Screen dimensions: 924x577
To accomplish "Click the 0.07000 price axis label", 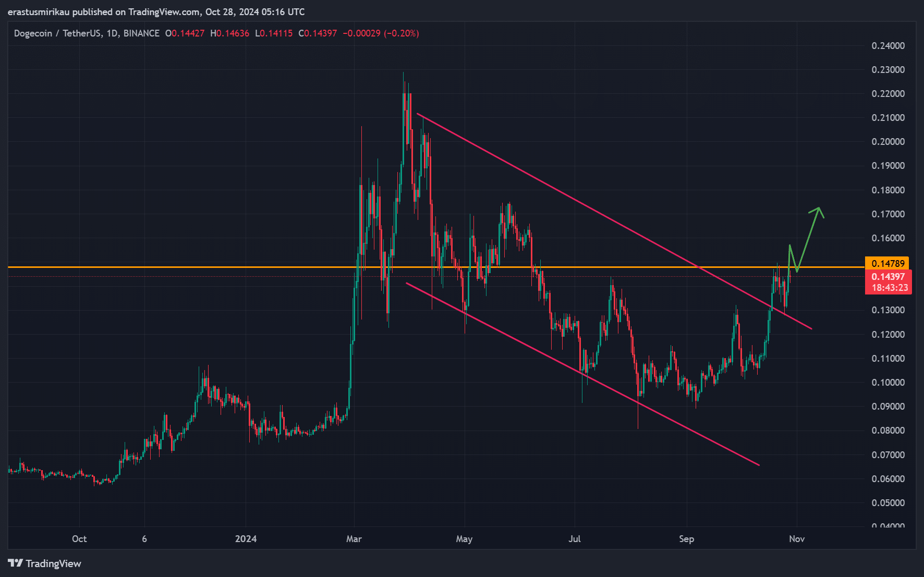I will pyautogui.click(x=888, y=455).
